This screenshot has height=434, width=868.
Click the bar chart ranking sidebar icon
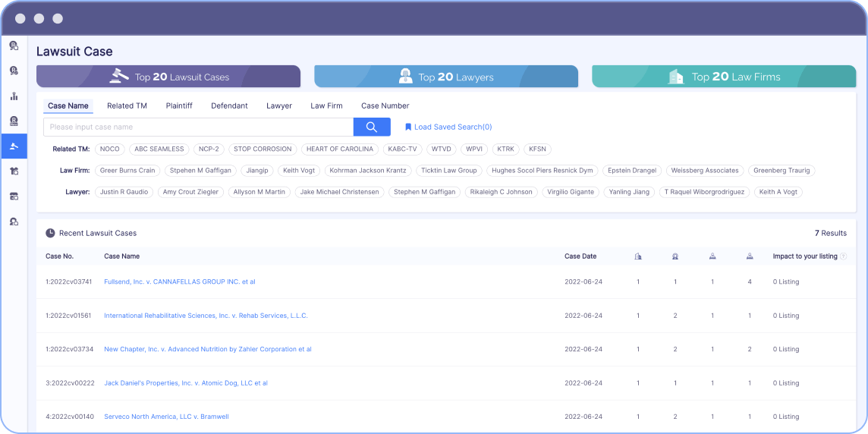[14, 96]
